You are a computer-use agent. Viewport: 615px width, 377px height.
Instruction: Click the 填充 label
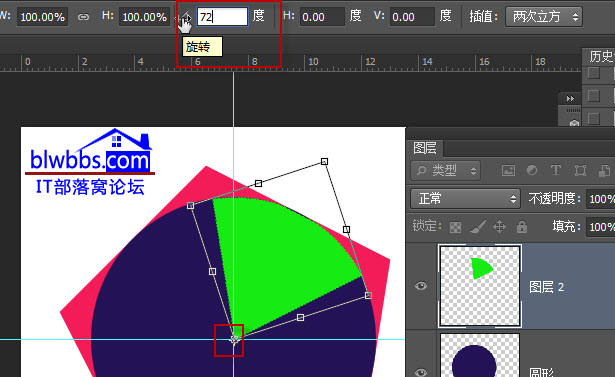tap(566, 226)
